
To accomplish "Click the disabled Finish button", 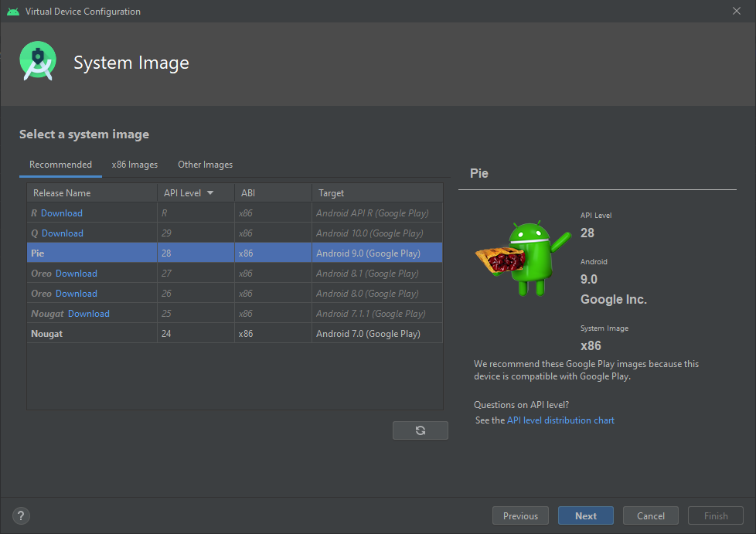I will pos(716,515).
